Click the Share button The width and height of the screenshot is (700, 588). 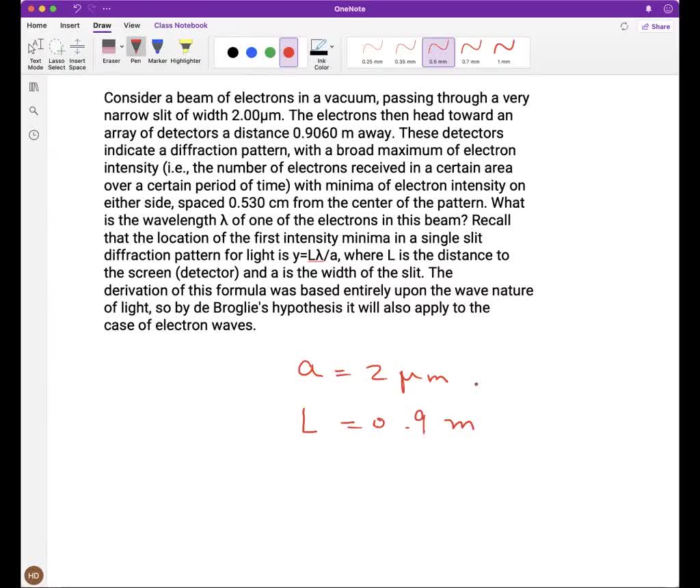[x=656, y=27]
